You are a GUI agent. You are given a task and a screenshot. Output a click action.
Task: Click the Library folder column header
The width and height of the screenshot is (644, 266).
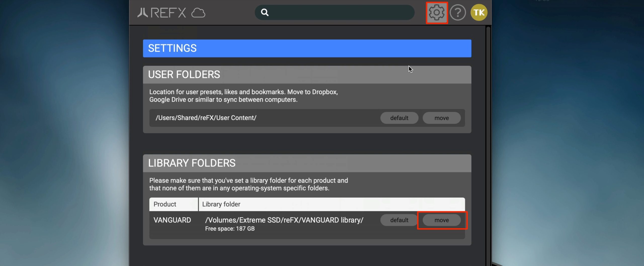tap(332, 204)
